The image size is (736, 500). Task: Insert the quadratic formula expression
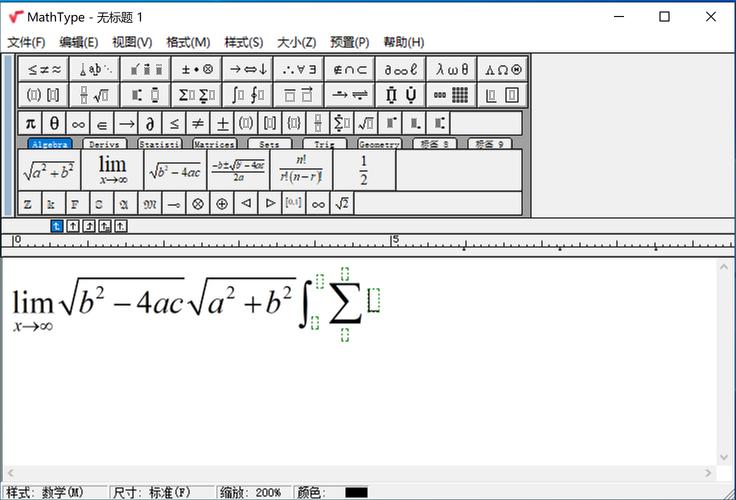[238, 170]
